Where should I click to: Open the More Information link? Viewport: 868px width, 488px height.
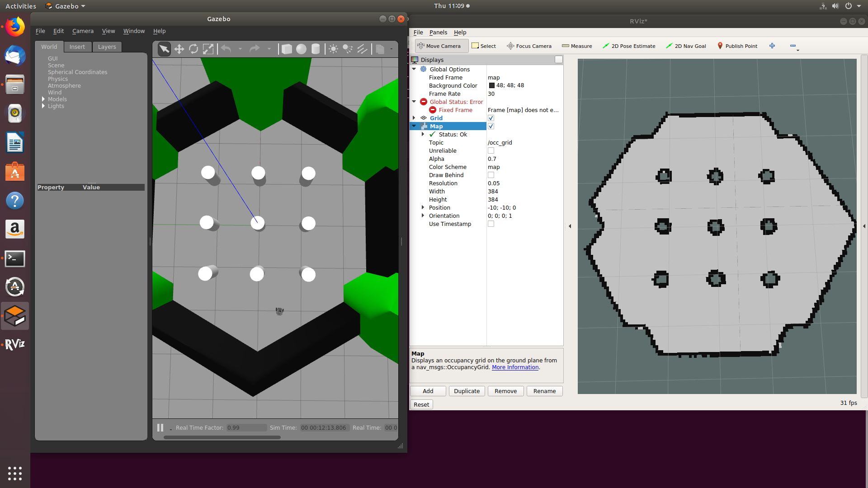point(515,367)
